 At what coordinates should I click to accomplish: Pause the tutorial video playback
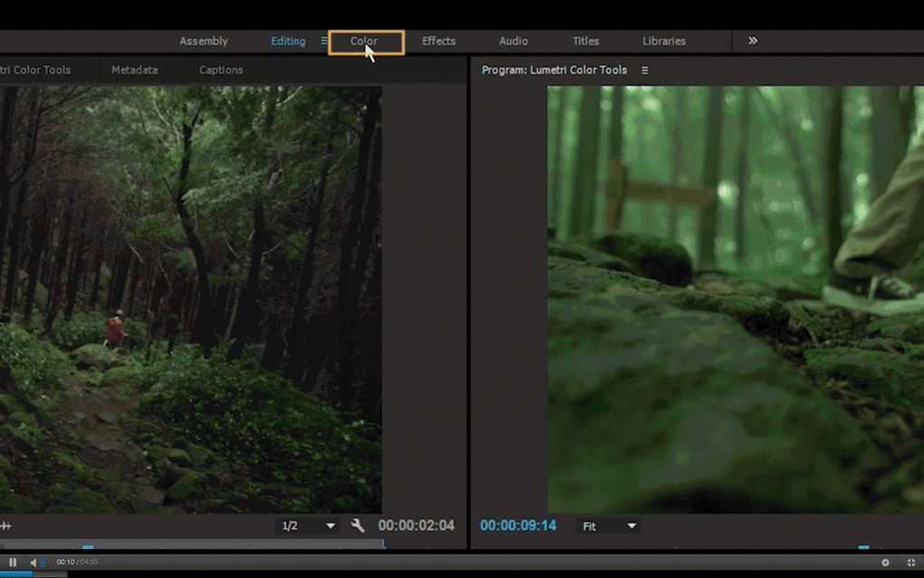[13, 562]
